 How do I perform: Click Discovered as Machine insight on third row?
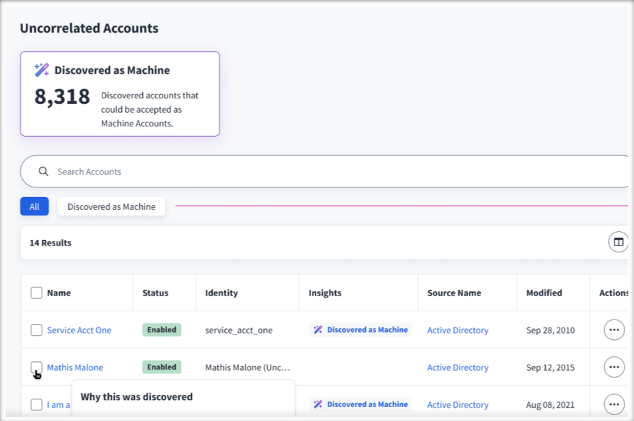tap(360, 404)
